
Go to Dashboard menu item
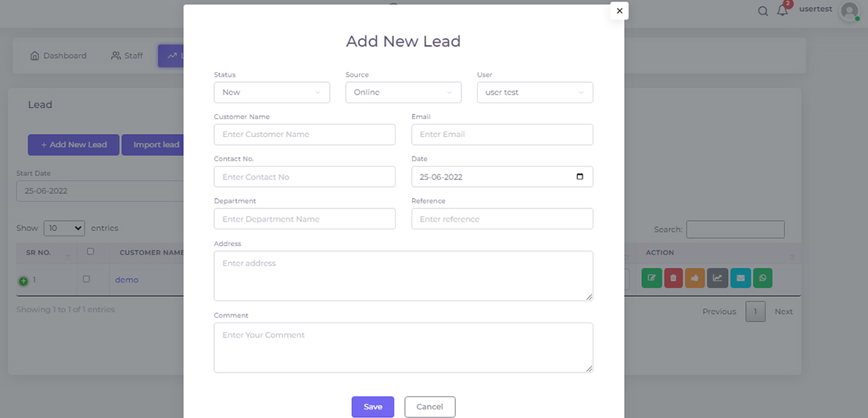pyautogui.click(x=58, y=56)
